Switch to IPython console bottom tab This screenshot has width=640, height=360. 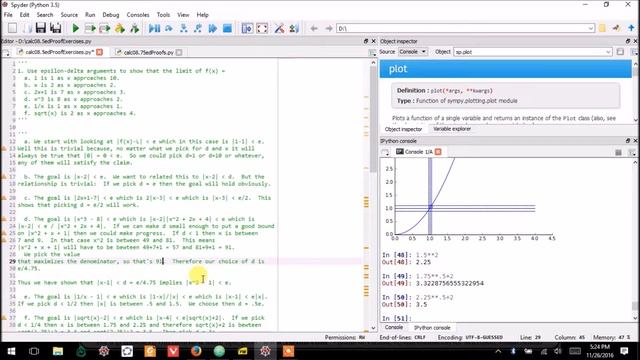pos(432,327)
